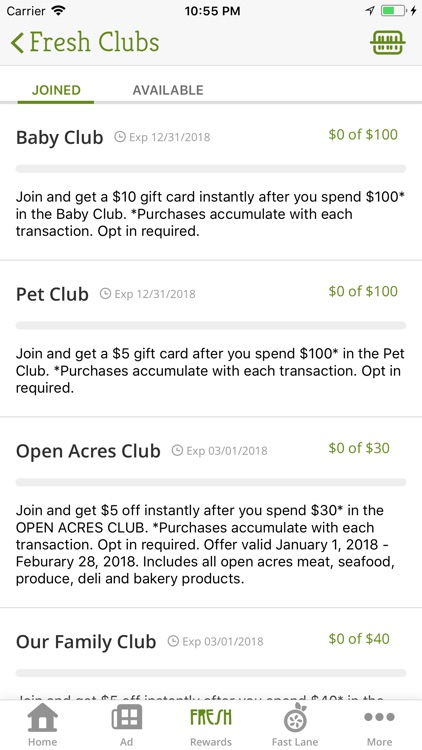Viewport: 422px width, 750px height.
Task: Switch to the AVAILABLE tab
Action: [x=168, y=90]
